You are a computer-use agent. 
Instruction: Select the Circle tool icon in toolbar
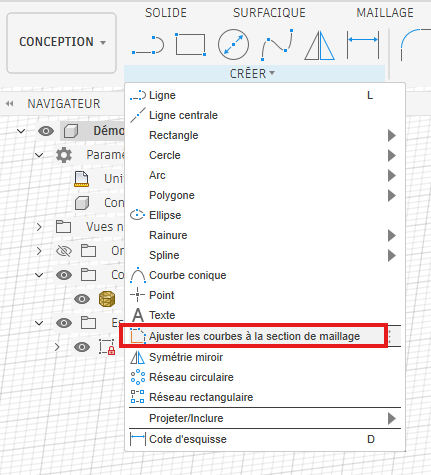pyautogui.click(x=233, y=44)
